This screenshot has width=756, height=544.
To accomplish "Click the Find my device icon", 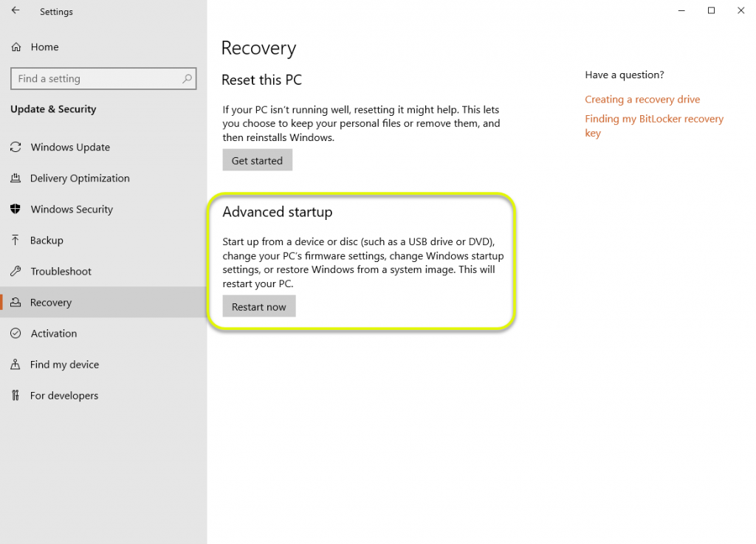I will pyautogui.click(x=16, y=365).
